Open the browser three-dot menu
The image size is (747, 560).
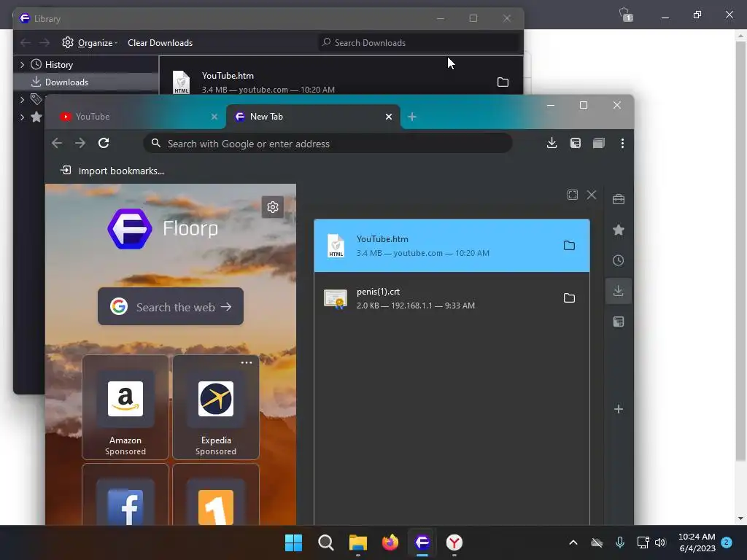click(x=622, y=143)
